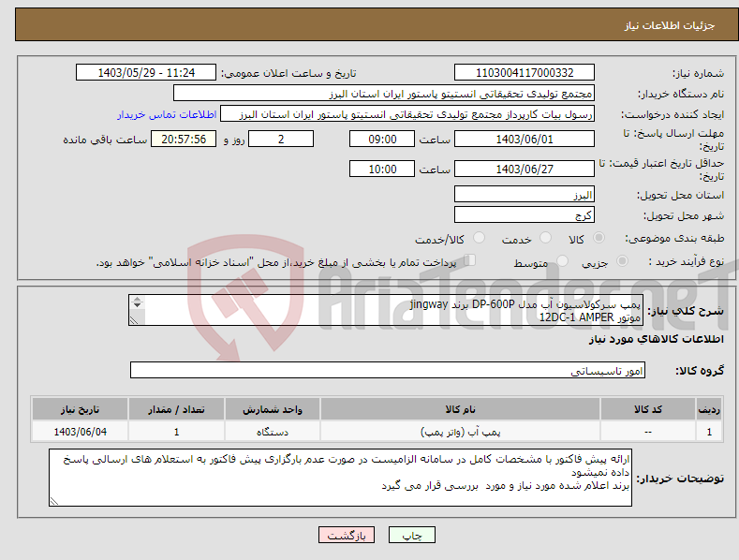Click the کد کالا column header
739x560 pixels.
point(648,409)
